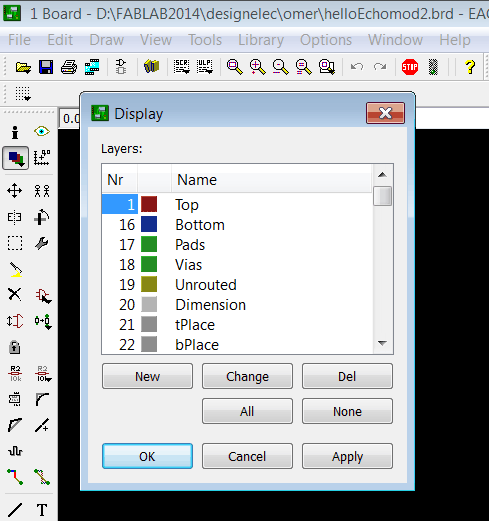Click the None button

coord(347,411)
